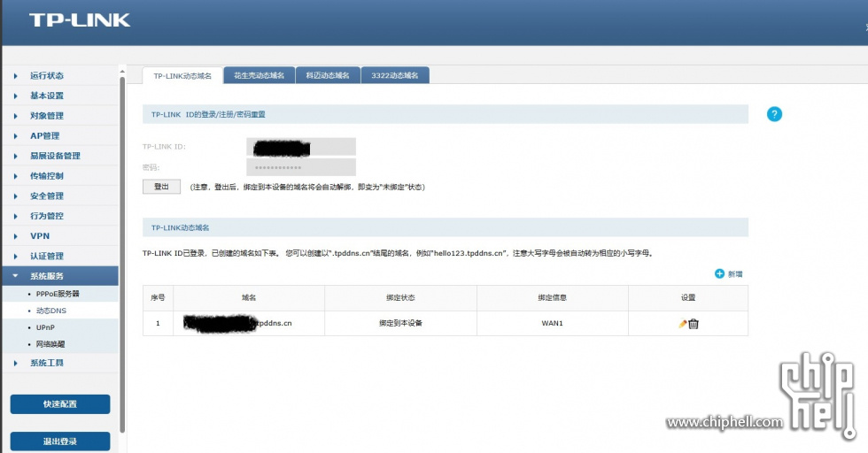
Task: Click the pencil edit icon in row 1
Action: (683, 324)
